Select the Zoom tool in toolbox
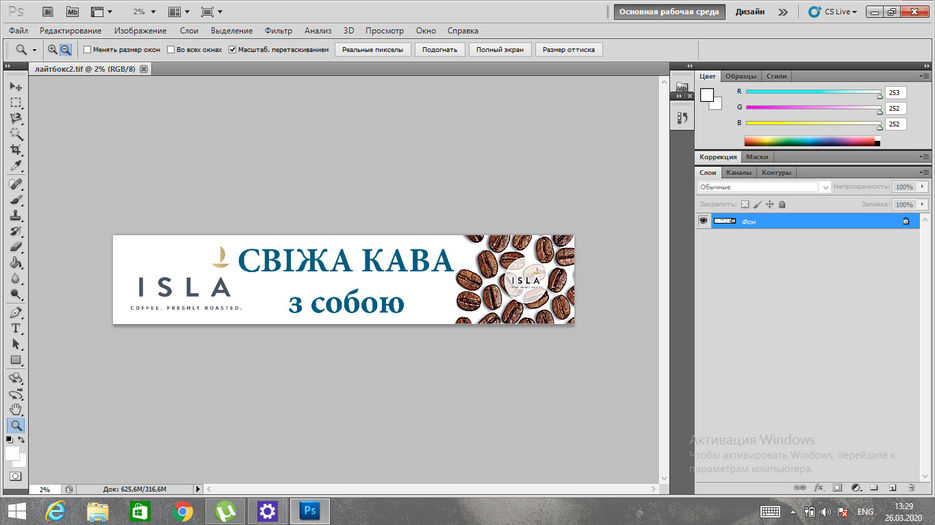 pyautogui.click(x=16, y=425)
